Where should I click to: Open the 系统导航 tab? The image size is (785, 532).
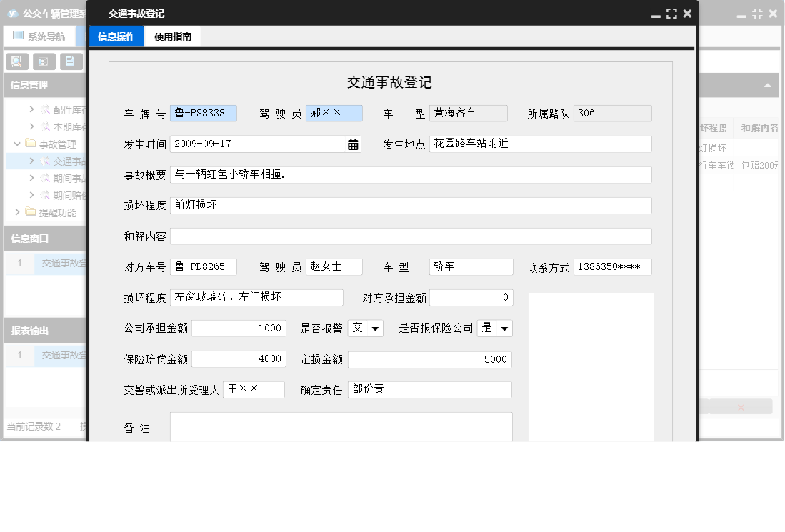39,36
